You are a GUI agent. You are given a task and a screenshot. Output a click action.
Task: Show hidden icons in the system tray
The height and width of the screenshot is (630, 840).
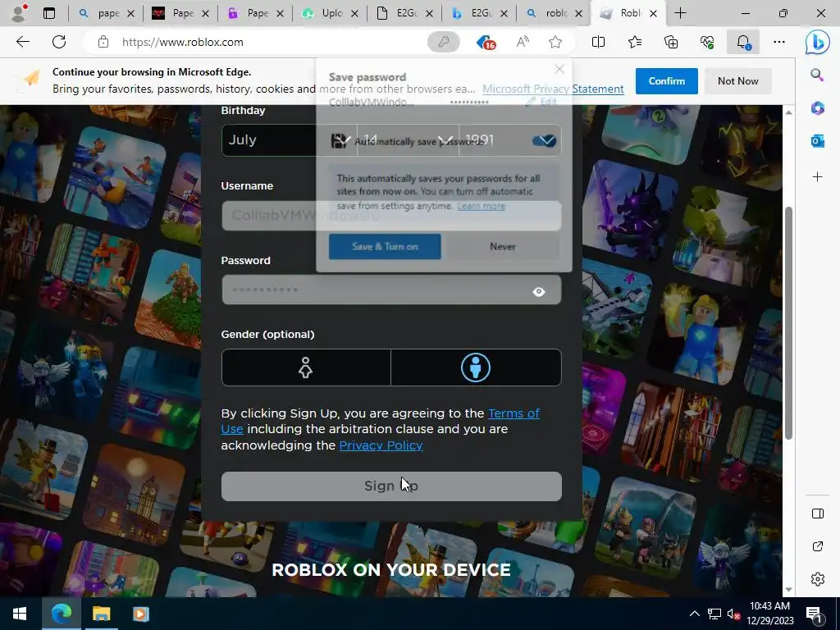[x=694, y=614]
